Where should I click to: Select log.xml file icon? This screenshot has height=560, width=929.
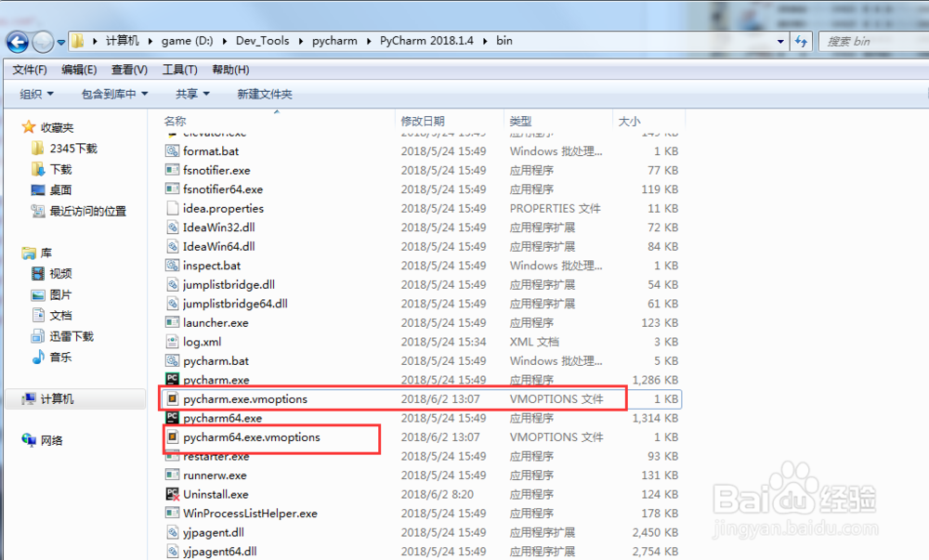[172, 342]
